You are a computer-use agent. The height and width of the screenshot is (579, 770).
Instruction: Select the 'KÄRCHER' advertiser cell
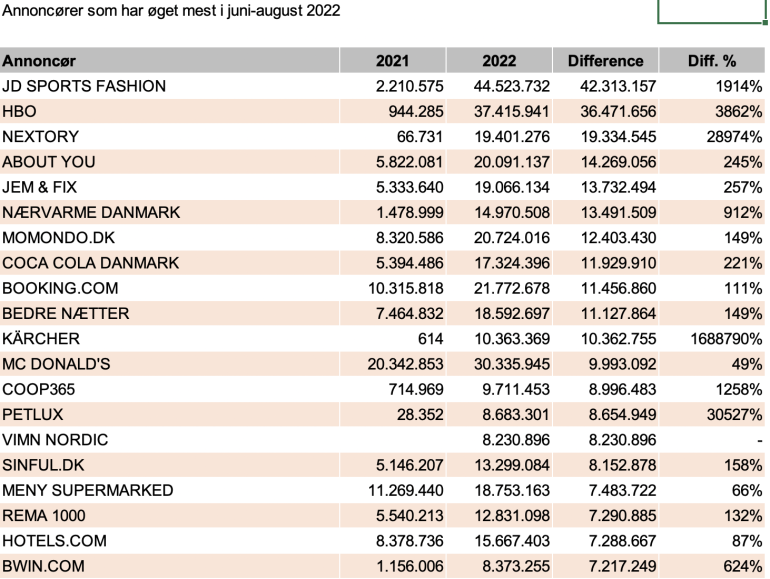tap(169, 338)
